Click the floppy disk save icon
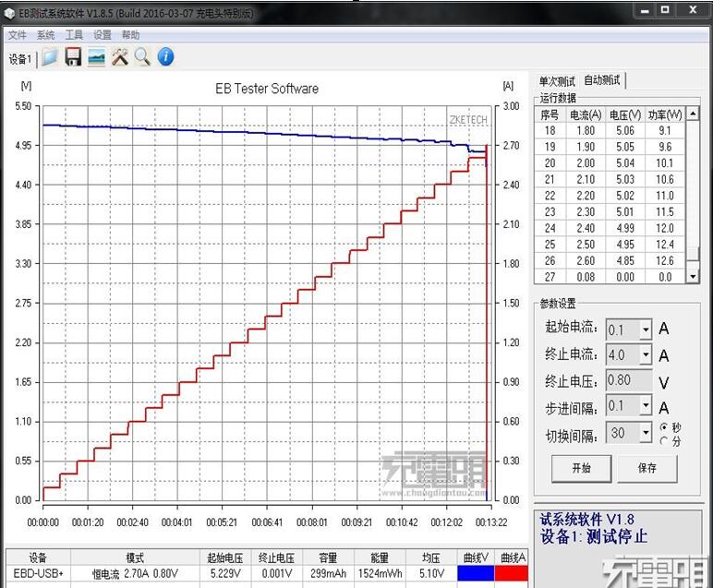The width and height of the screenshot is (713, 588). point(73,57)
